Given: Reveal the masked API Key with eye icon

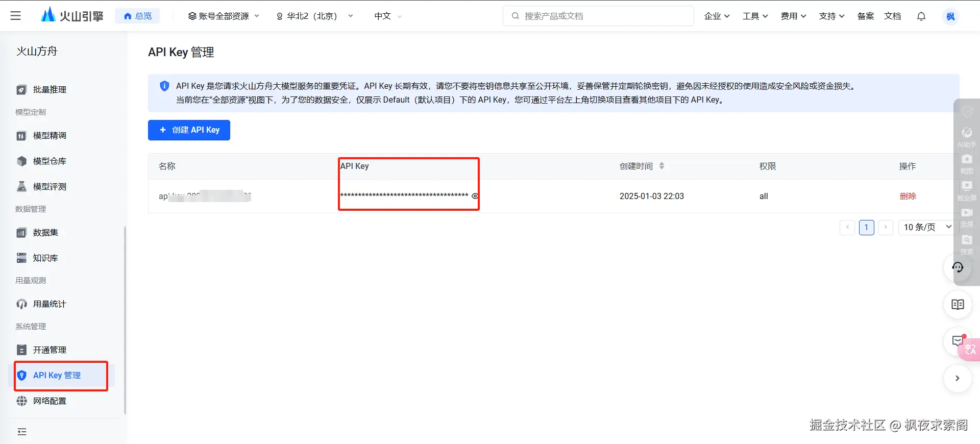Looking at the screenshot, I should point(475,196).
